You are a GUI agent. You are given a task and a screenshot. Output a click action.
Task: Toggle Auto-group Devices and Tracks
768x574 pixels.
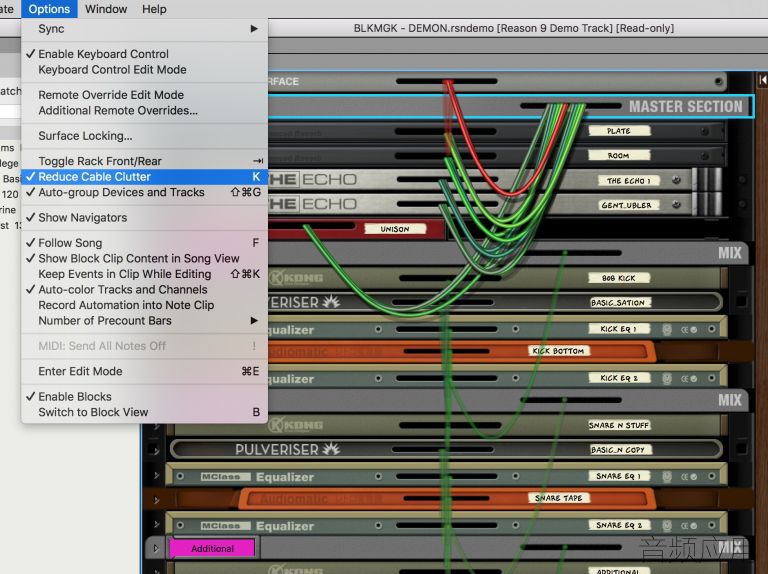(x=145, y=192)
